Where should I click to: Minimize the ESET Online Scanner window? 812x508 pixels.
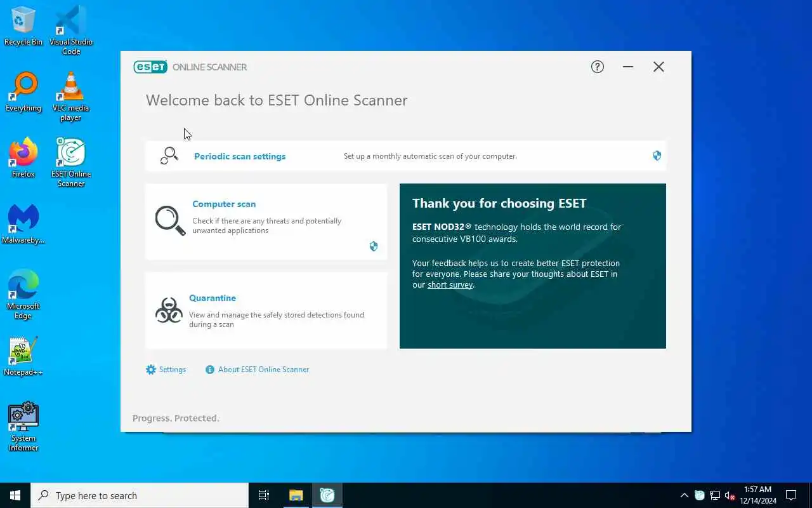628,67
